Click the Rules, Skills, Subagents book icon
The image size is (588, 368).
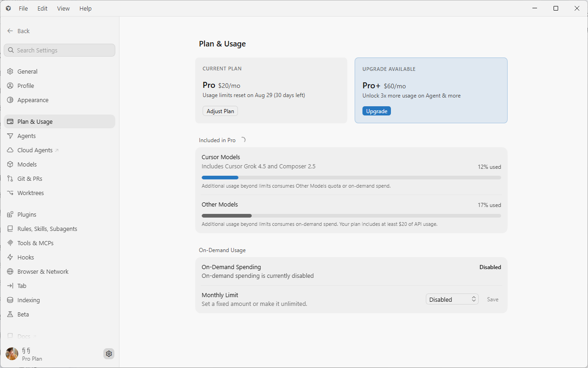(10, 229)
